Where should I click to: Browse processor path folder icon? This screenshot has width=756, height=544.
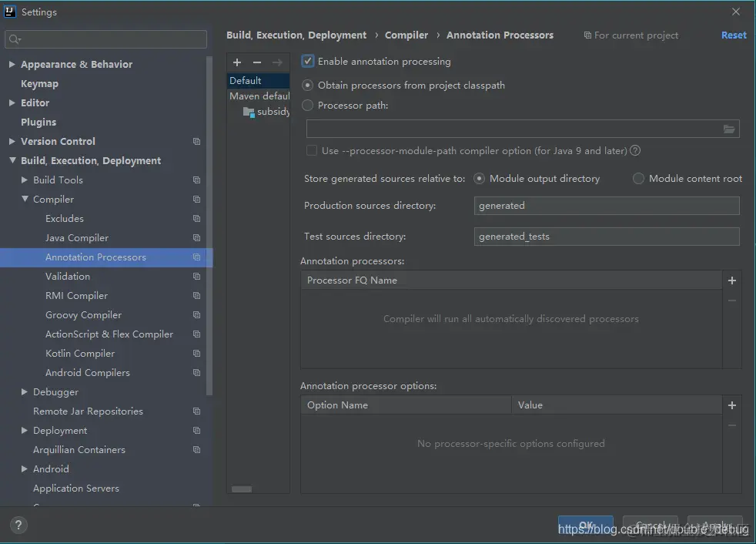[x=729, y=129]
